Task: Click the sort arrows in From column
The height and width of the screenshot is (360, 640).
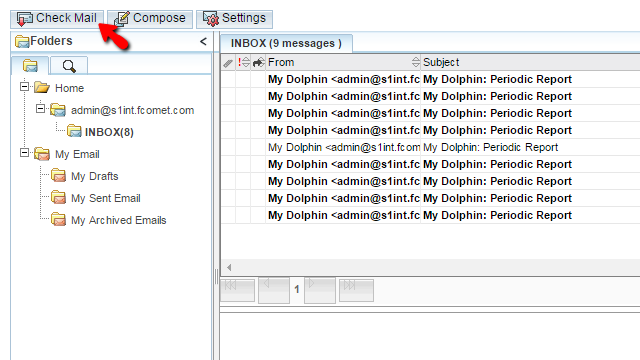Action: (x=416, y=62)
